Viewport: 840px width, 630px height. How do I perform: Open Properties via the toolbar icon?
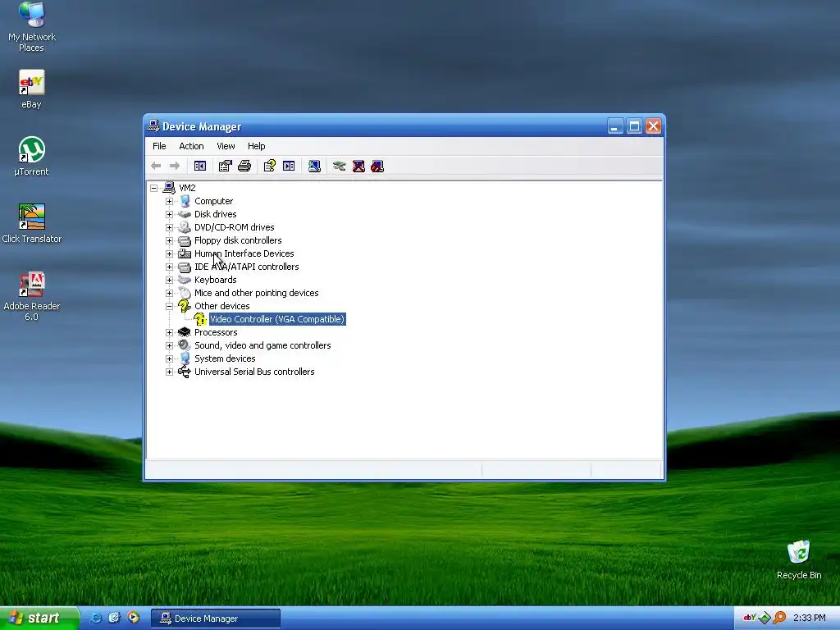[x=225, y=166]
